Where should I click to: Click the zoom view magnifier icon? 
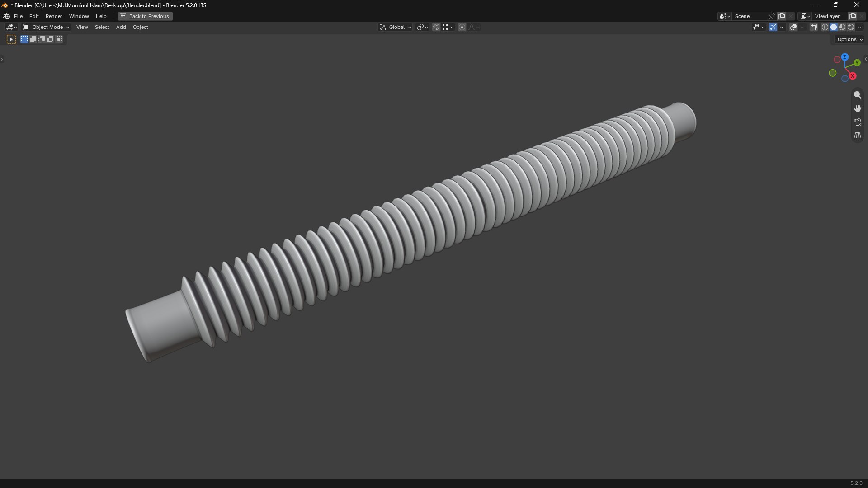pos(857,95)
